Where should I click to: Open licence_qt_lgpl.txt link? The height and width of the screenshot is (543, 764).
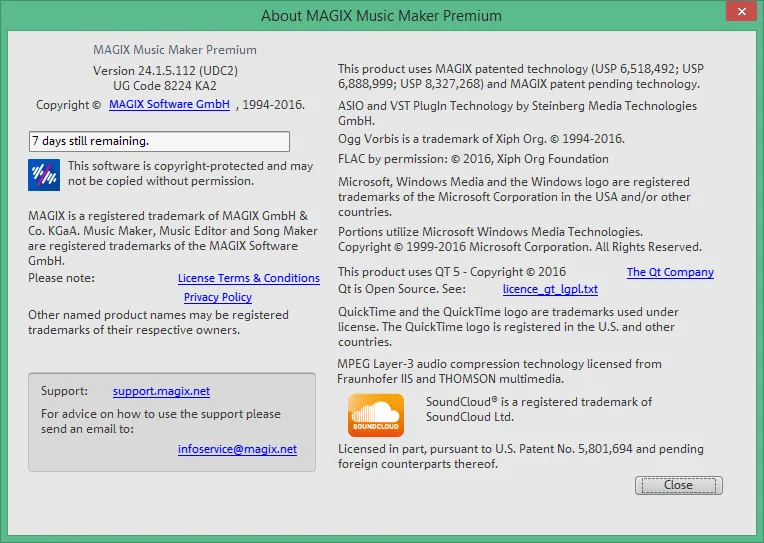click(x=550, y=289)
